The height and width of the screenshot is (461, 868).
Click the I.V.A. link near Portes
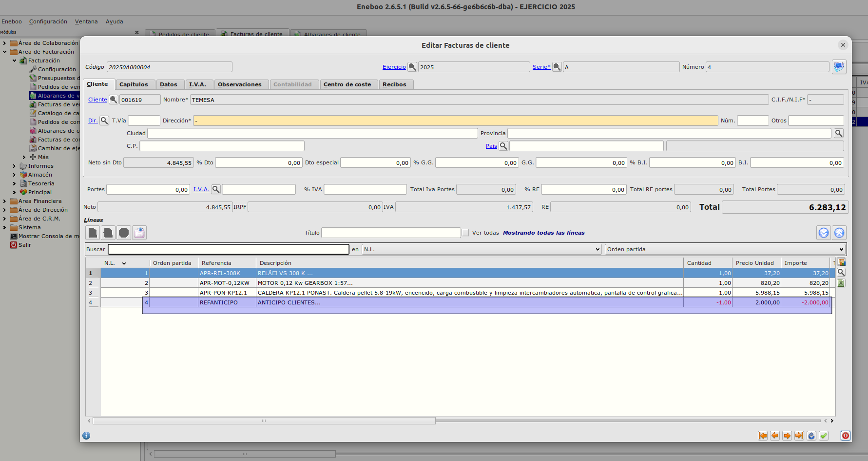[201, 189]
